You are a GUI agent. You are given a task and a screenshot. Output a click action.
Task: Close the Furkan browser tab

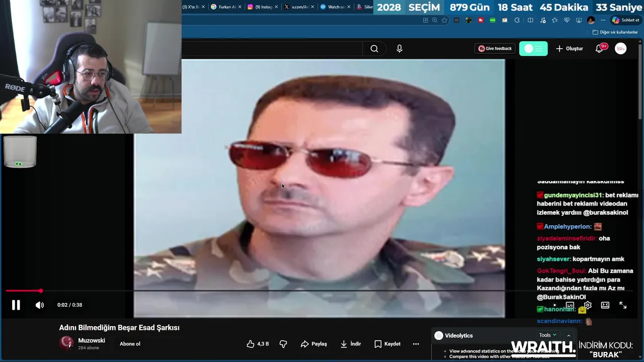point(240,7)
